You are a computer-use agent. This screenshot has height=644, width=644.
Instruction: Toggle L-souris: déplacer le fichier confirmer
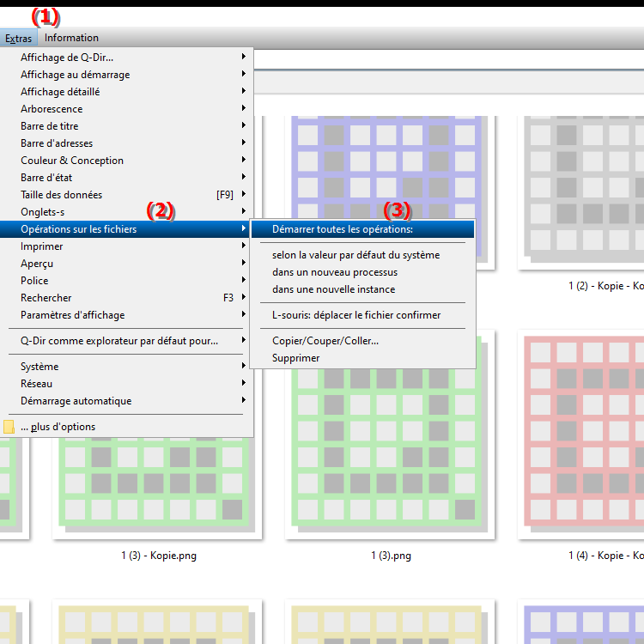(x=356, y=315)
